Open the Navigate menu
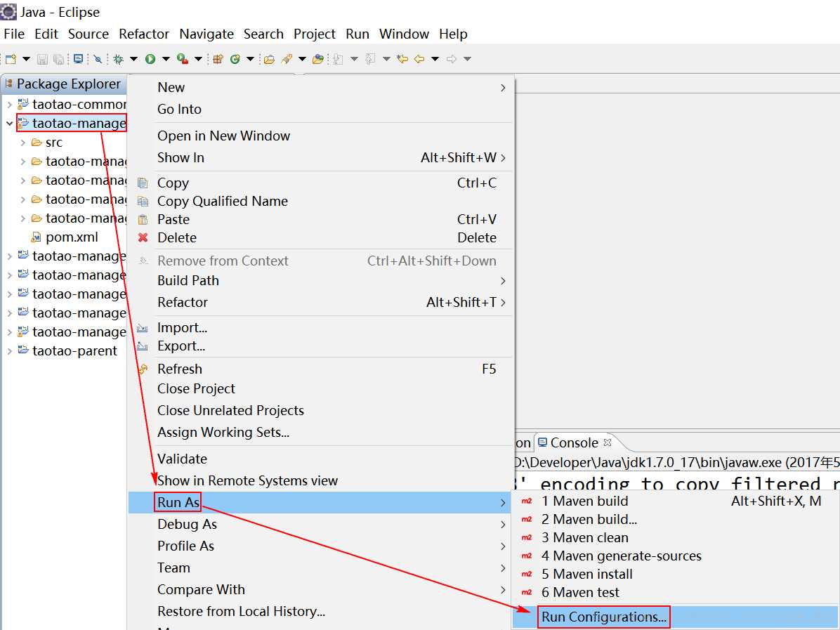840x630 pixels. (206, 34)
